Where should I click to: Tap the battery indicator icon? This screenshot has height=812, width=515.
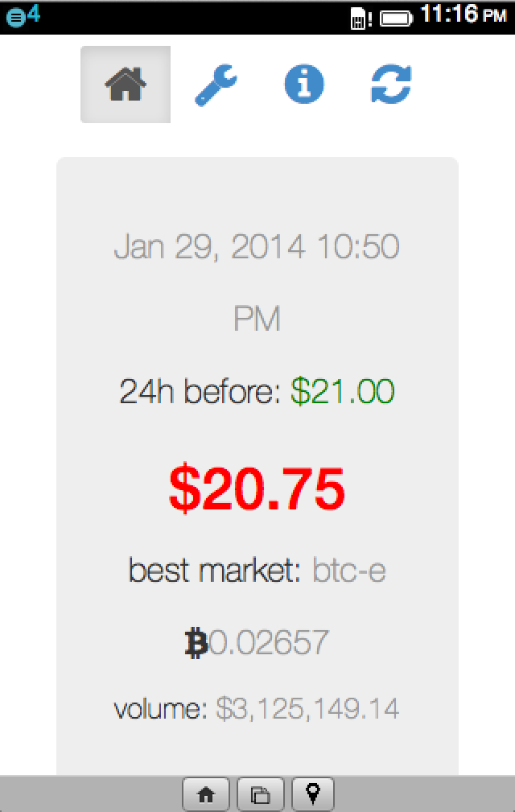point(397,17)
